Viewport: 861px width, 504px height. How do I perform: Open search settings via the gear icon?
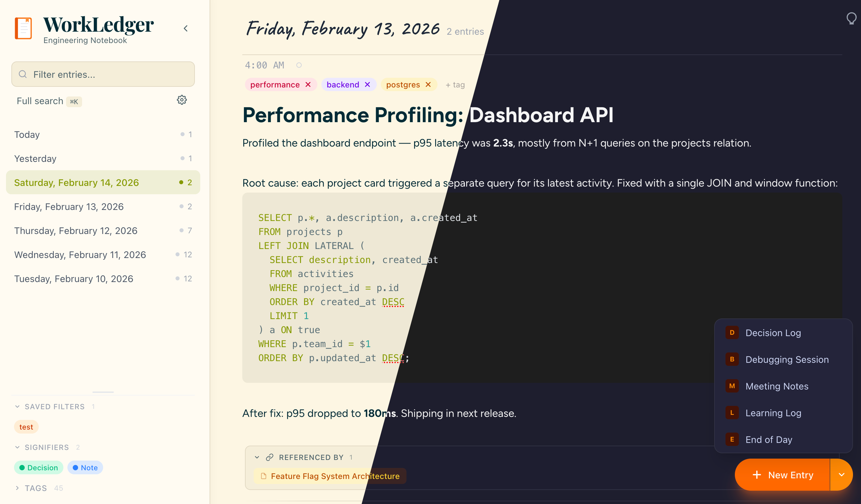tap(182, 100)
